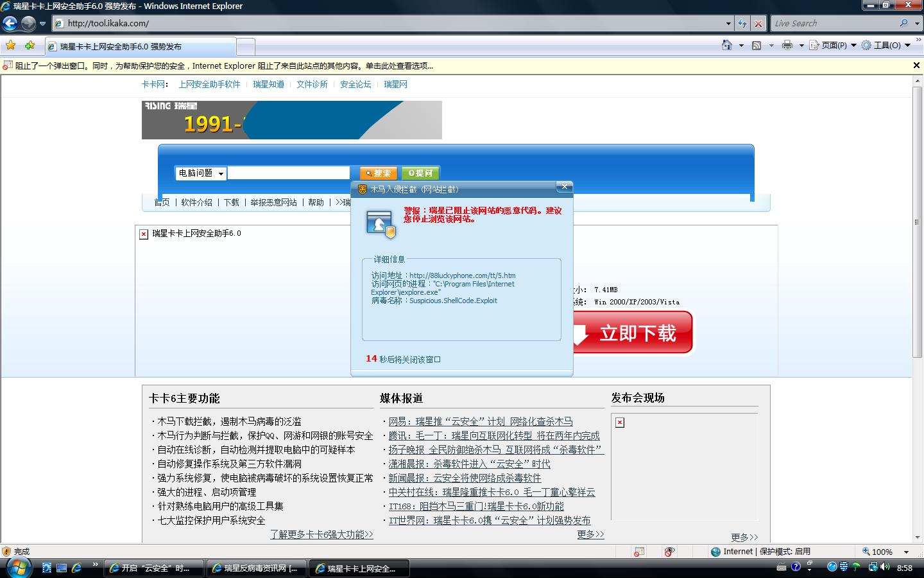Image resolution: width=924 pixels, height=578 pixels.
Task: Expand the 电脑问题 category dropdown
Action: point(201,173)
